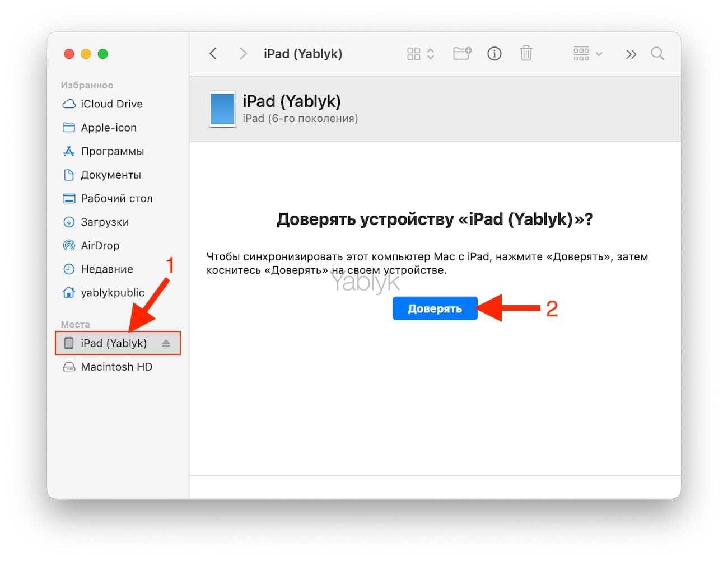This screenshot has height=561, width=728.
Task: Open AirDrop from the sidebar
Action: pos(100,245)
